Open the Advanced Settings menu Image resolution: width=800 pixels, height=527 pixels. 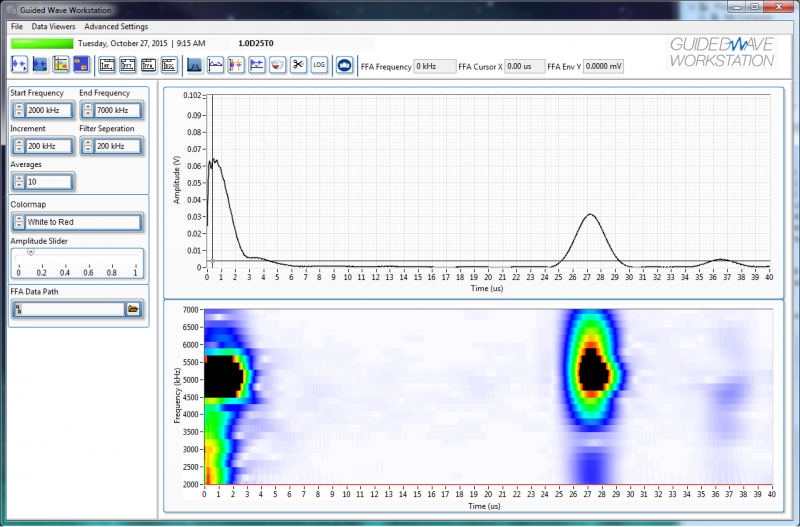coord(116,26)
